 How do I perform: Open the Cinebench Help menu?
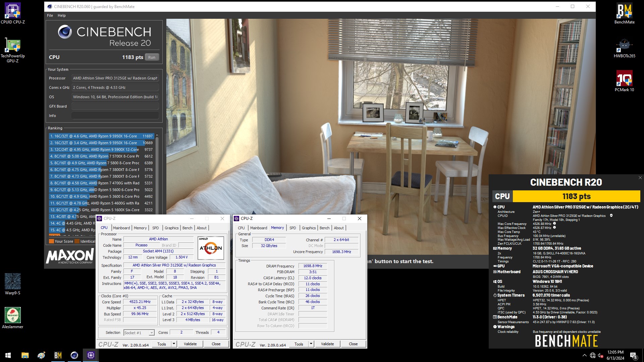[62, 15]
